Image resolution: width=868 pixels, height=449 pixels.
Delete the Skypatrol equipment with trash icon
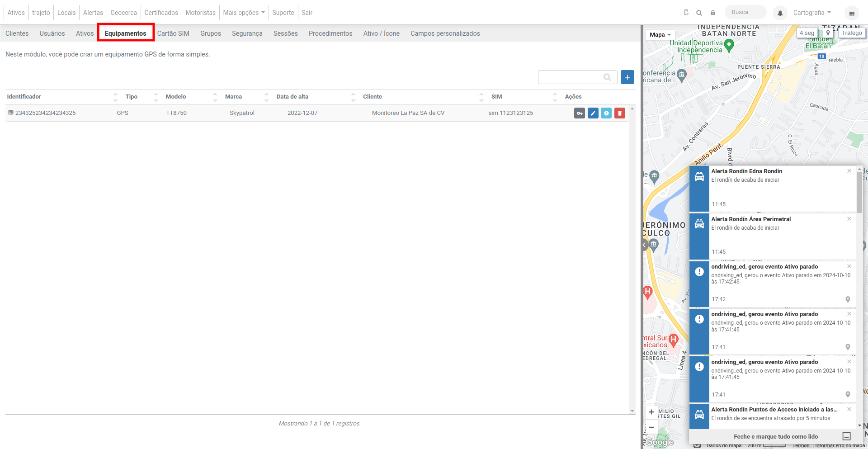pos(620,113)
